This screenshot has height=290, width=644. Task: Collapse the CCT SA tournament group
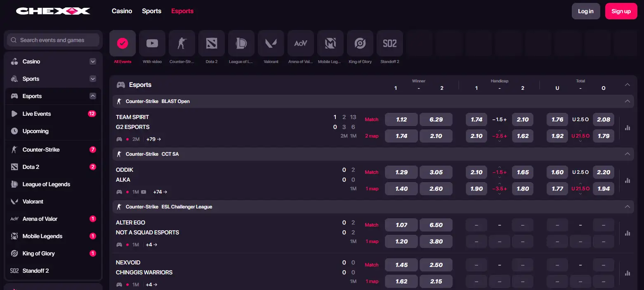pos(627,154)
